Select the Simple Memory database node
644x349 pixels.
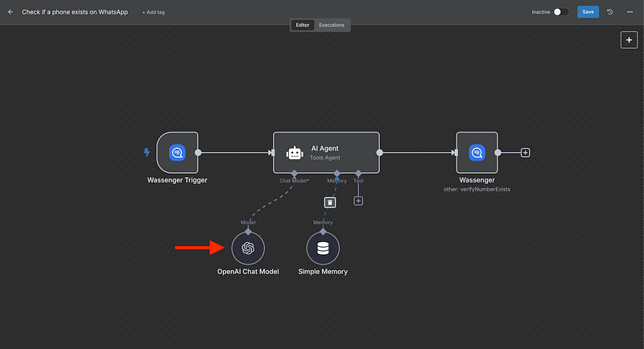tap(323, 248)
